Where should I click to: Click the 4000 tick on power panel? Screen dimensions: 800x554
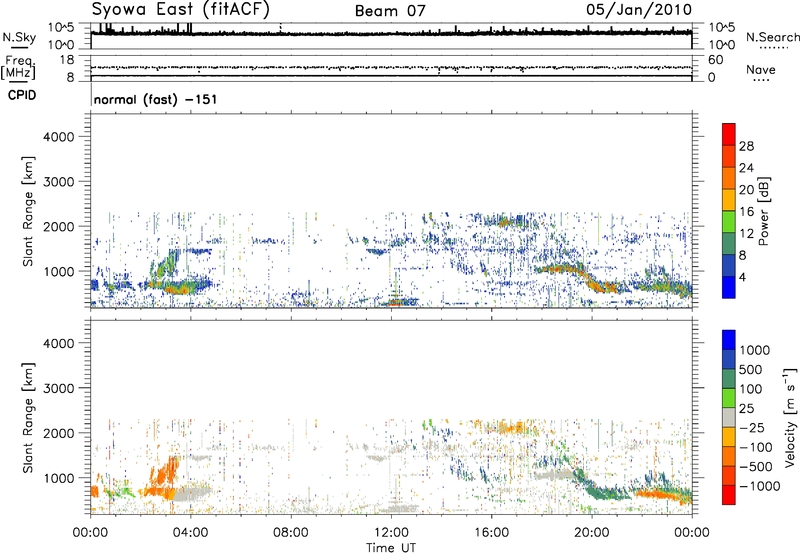pos(58,137)
